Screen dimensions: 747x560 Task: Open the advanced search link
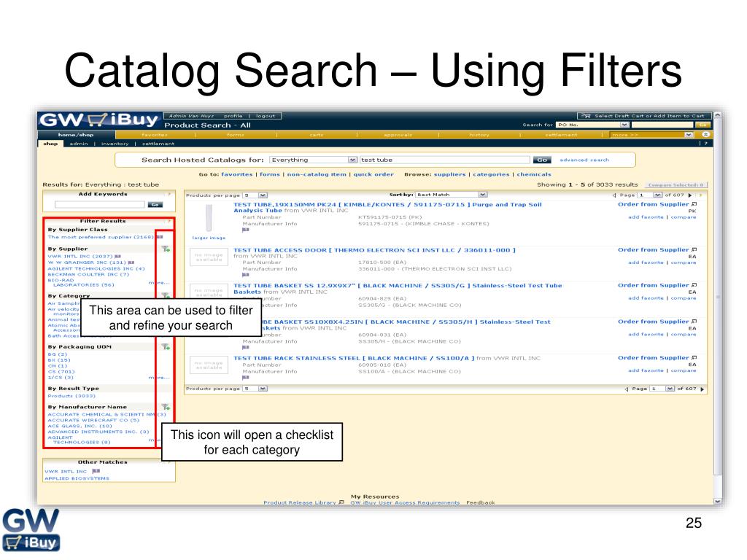pyautogui.click(x=584, y=160)
